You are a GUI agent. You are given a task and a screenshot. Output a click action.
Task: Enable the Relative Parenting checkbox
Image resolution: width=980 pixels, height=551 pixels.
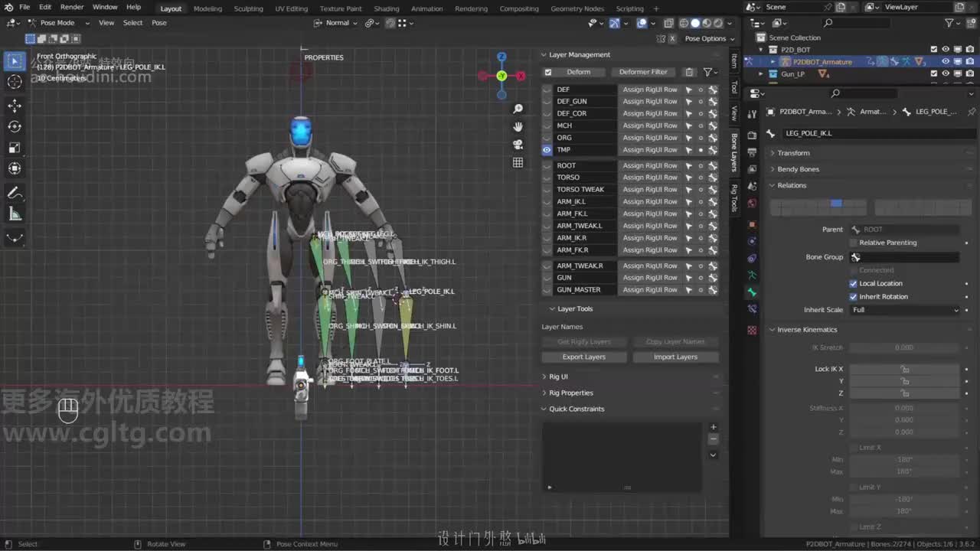854,243
